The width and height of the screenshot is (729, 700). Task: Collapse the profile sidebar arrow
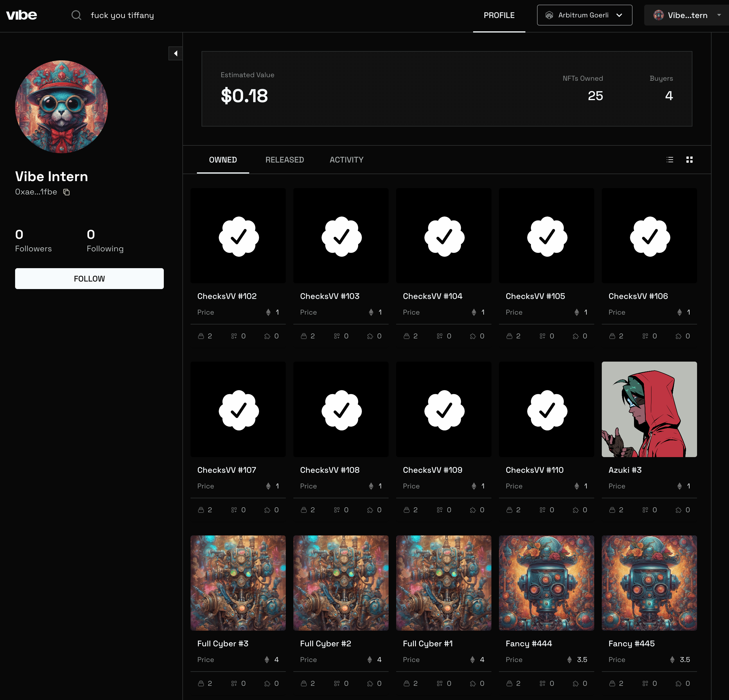pos(175,53)
